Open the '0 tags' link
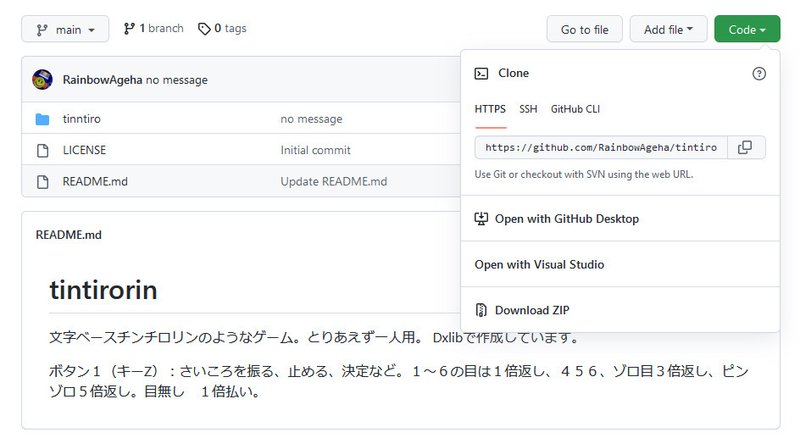The width and height of the screenshot is (800, 443). click(x=222, y=29)
